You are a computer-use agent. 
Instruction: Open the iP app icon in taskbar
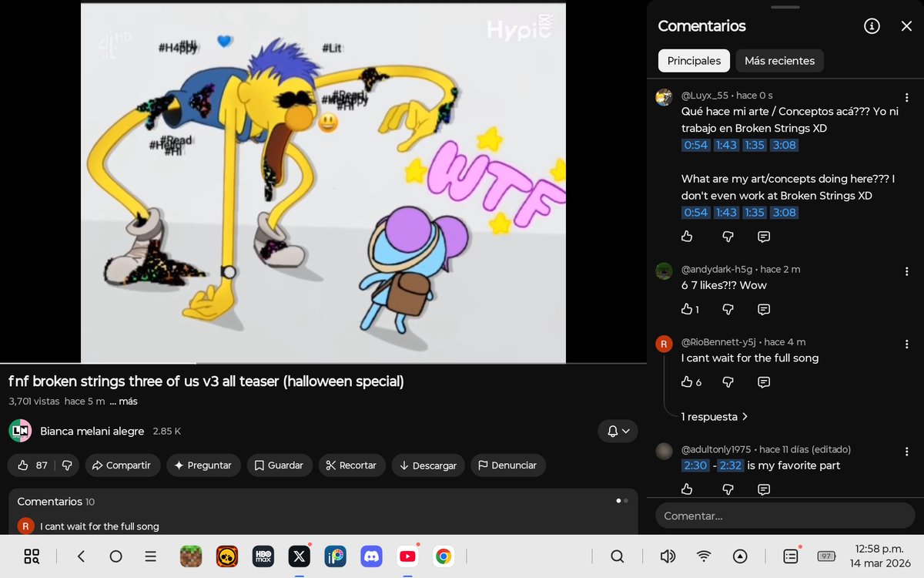[335, 556]
